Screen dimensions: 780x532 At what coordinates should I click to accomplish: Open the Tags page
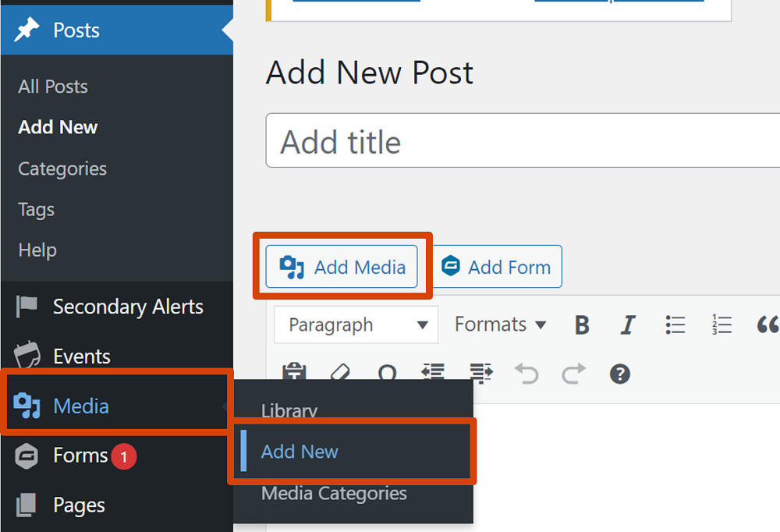37,210
